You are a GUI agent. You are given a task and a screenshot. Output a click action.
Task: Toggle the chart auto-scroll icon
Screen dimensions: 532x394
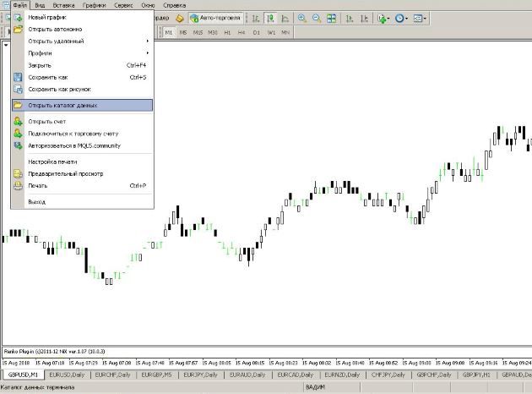pyautogui.click(x=347, y=18)
